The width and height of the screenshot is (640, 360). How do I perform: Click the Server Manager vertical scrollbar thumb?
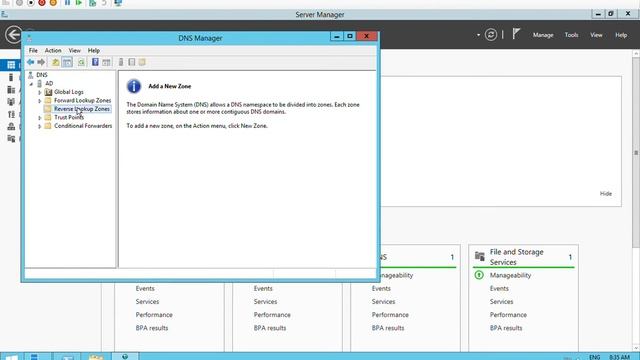coord(636,152)
